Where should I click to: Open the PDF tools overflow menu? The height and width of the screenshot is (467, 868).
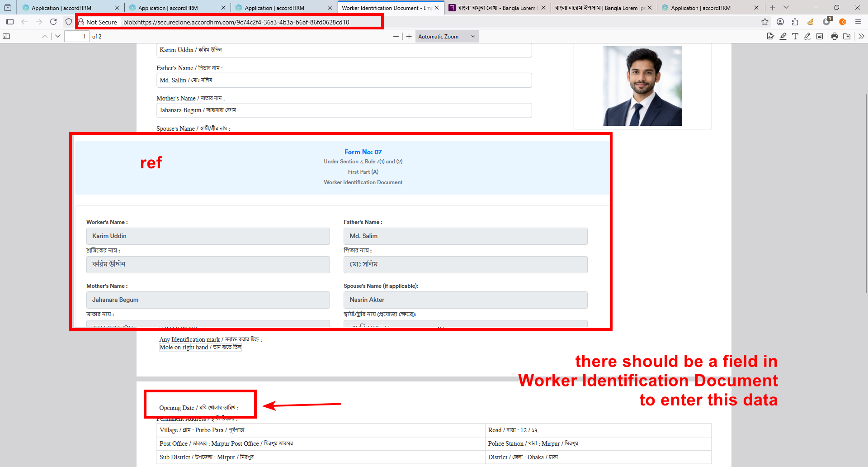pos(861,36)
